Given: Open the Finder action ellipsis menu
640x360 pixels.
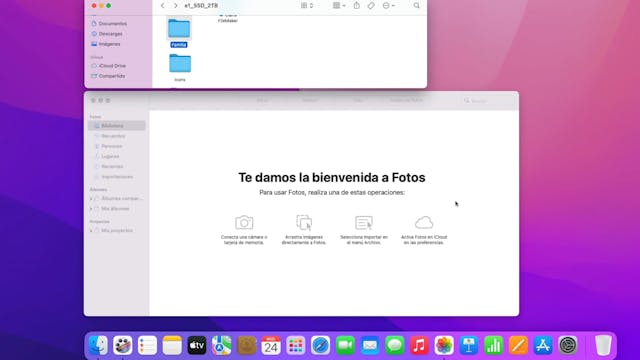Looking at the screenshot, I should (x=389, y=6).
